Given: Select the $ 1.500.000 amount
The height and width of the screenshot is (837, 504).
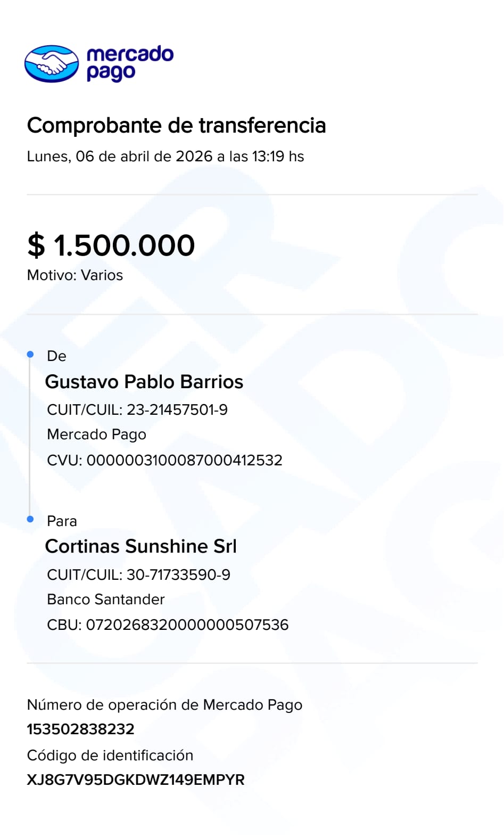Looking at the screenshot, I should pyautogui.click(x=111, y=245).
